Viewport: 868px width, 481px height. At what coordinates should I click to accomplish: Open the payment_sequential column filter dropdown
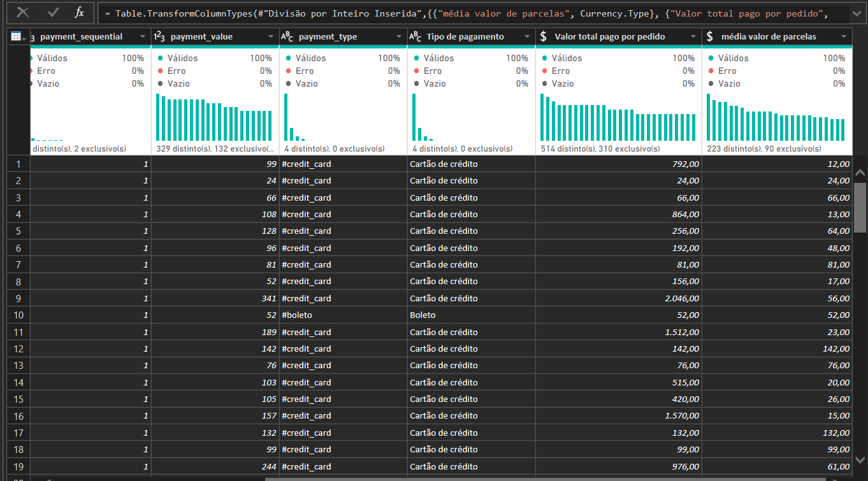[144, 37]
